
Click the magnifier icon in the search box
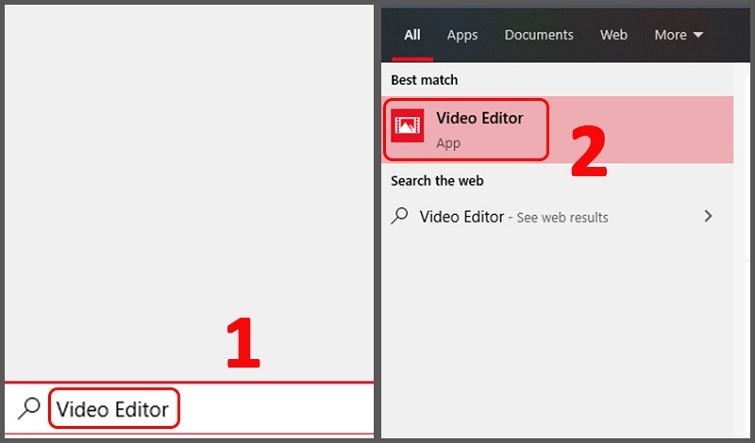click(x=30, y=407)
